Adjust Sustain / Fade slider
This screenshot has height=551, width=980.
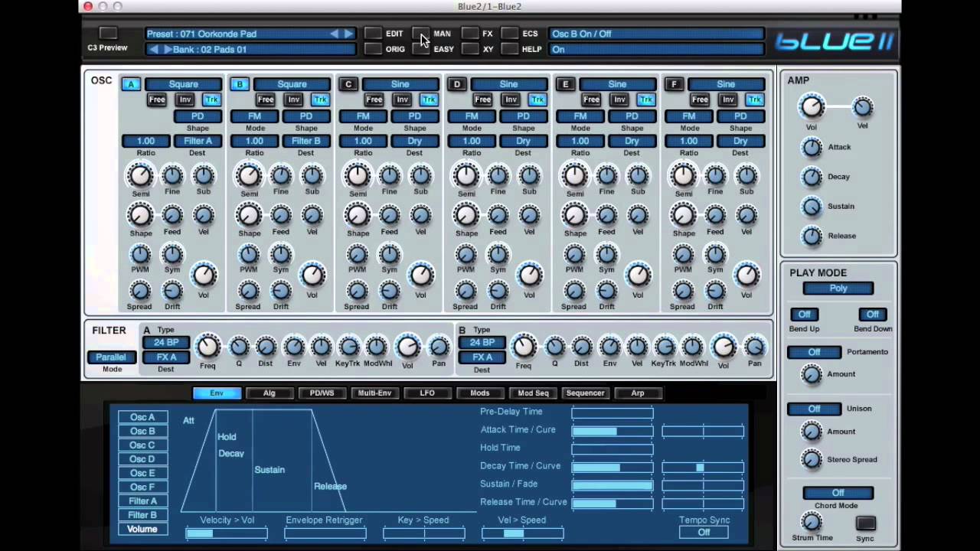click(612, 485)
